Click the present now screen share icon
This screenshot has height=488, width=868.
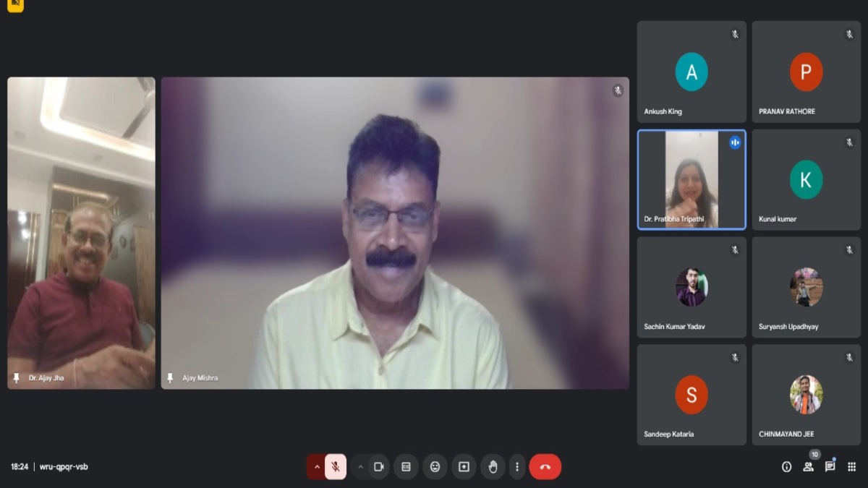(464, 467)
